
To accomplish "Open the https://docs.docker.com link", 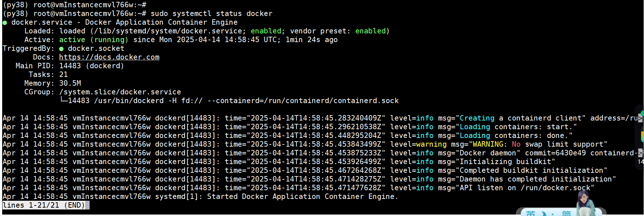I will [x=109, y=57].
